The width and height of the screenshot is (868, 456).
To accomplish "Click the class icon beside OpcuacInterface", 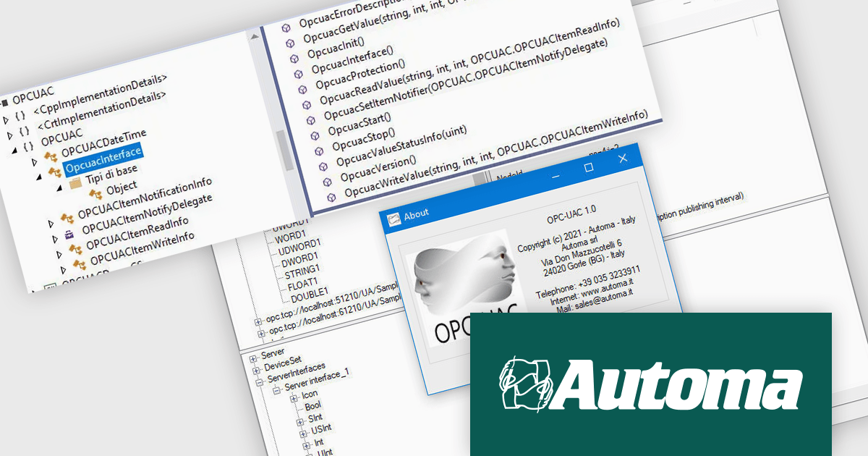I will 54,172.
